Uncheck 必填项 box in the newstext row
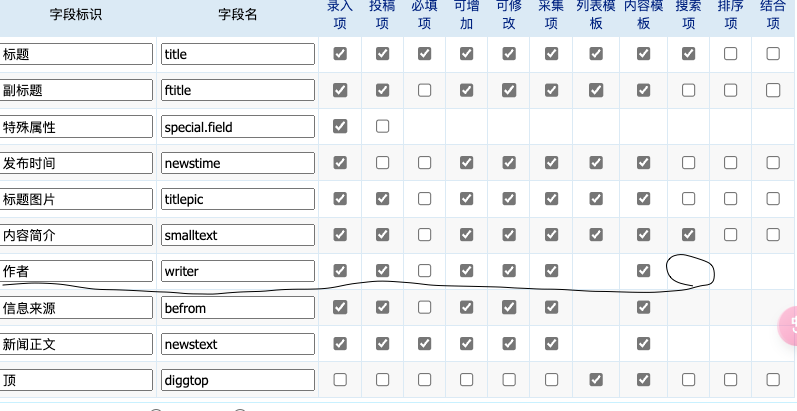This screenshot has width=797, height=411. [x=424, y=344]
